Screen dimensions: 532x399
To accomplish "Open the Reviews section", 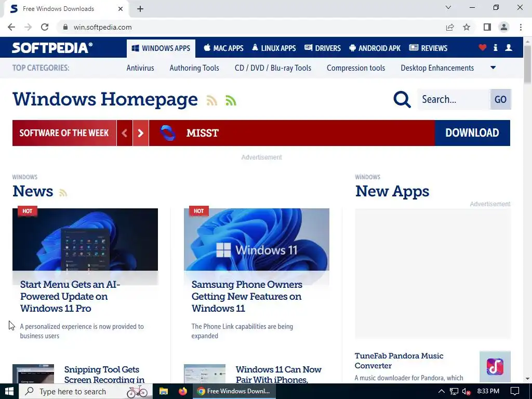I will [x=428, y=48].
